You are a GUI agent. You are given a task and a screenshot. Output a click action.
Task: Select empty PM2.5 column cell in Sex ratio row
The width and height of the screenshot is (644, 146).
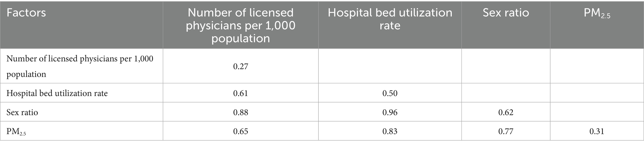click(597, 112)
